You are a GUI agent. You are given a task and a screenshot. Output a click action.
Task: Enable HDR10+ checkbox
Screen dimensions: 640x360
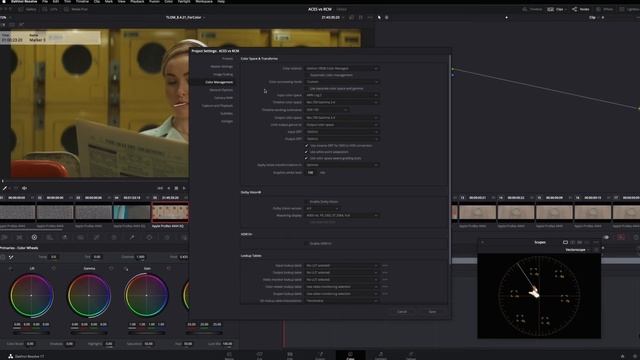(x=307, y=243)
